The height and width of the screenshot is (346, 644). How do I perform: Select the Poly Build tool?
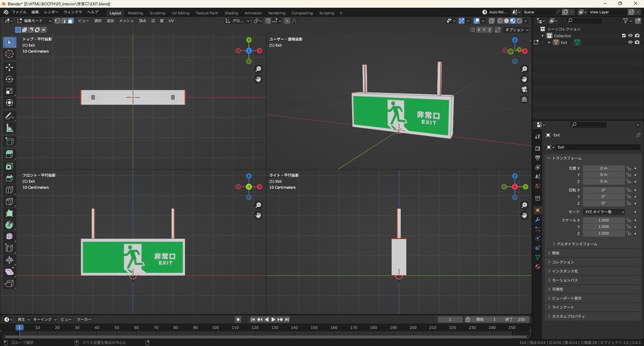coord(9,213)
